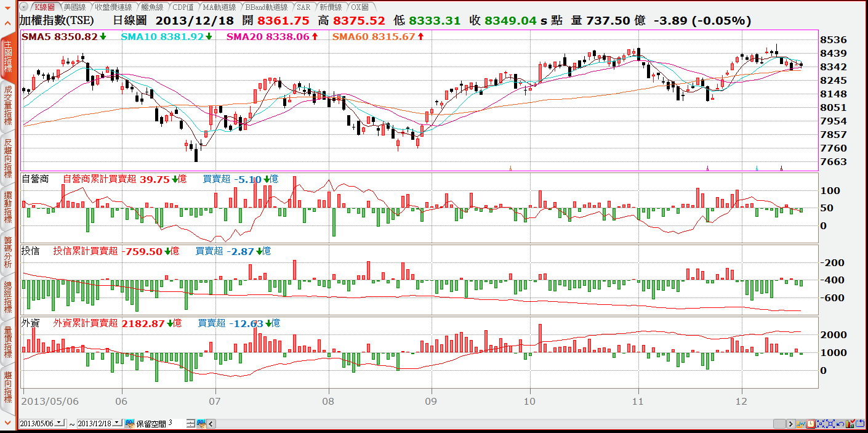
Task: Click the 外資累計買賣超 2182.87 label
Action: [117, 323]
